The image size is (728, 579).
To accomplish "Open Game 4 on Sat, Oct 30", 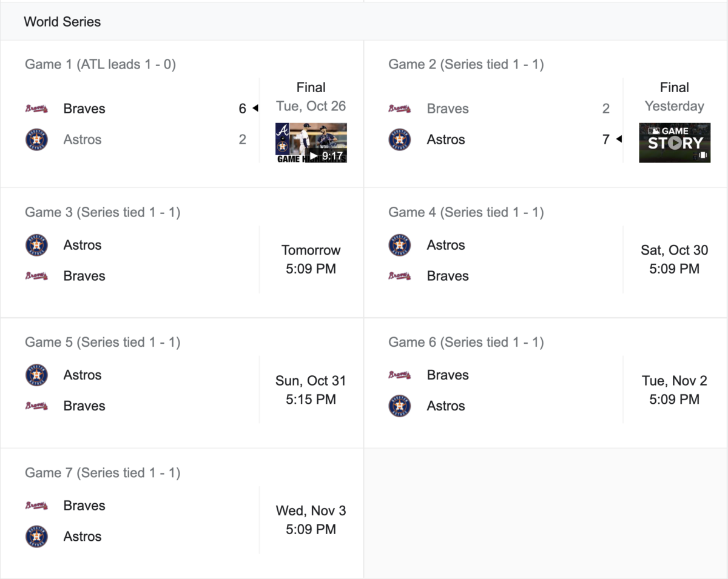I will [x=545, y=252].
